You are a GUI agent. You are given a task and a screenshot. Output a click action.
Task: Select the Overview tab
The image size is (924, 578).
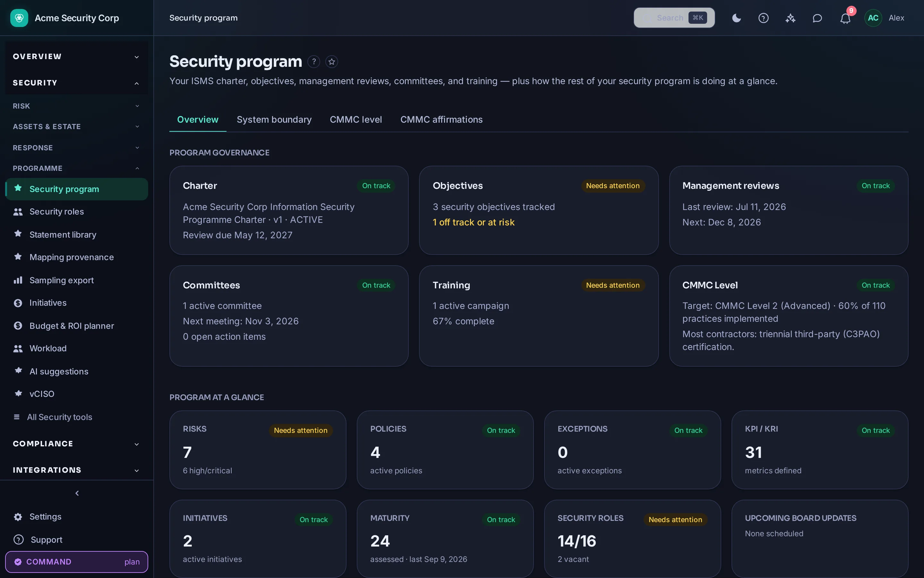198,120
